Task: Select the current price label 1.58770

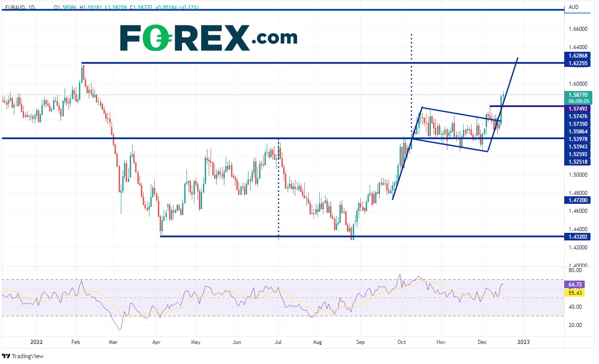Action: 578,95
